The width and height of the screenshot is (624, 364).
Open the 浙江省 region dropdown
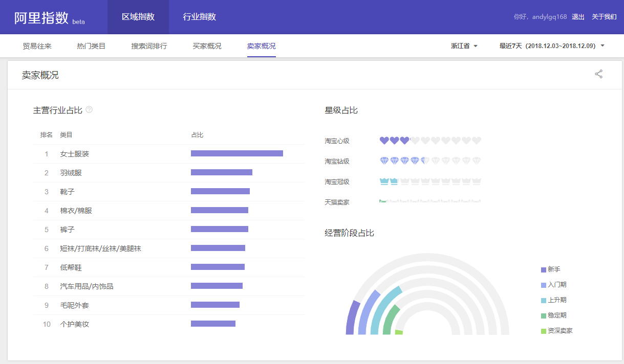(x=464, y=46)
